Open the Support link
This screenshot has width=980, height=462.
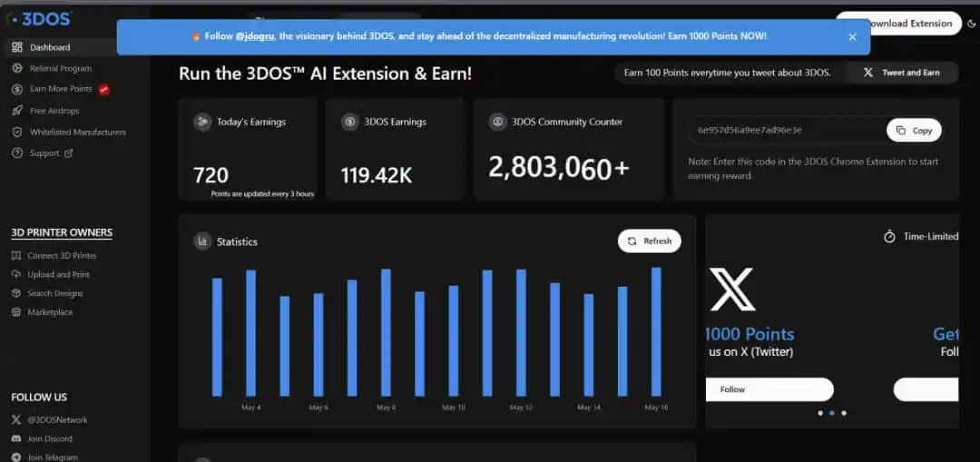[x=44, y=153]
